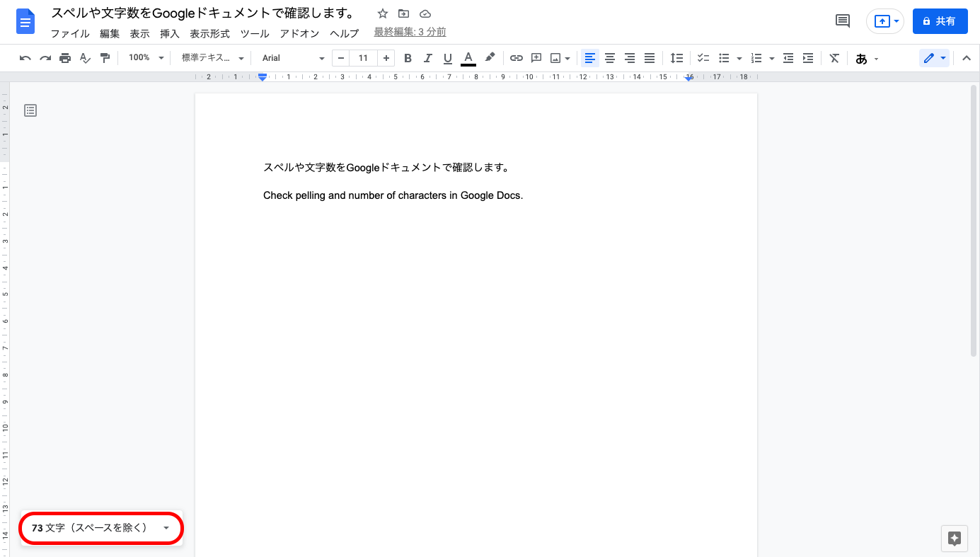
Task: Open the 最終編集: 3 分前 link
Action: coord(410,33)
